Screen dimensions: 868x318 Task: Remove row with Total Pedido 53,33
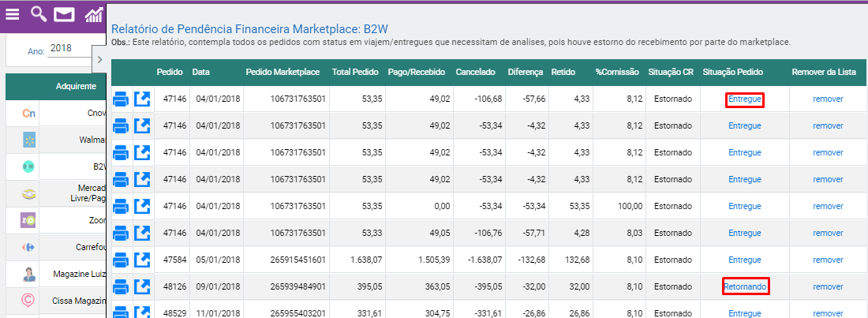pos(828,233)
